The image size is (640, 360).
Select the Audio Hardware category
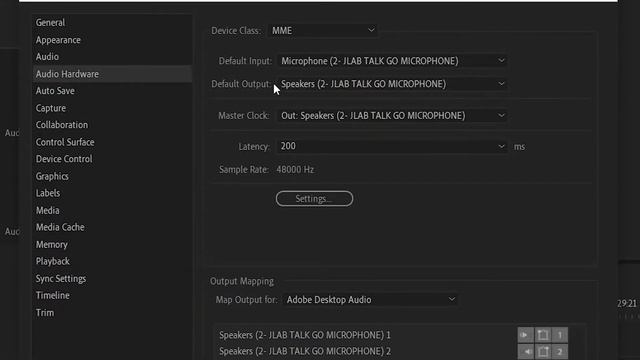click(112, 74)
